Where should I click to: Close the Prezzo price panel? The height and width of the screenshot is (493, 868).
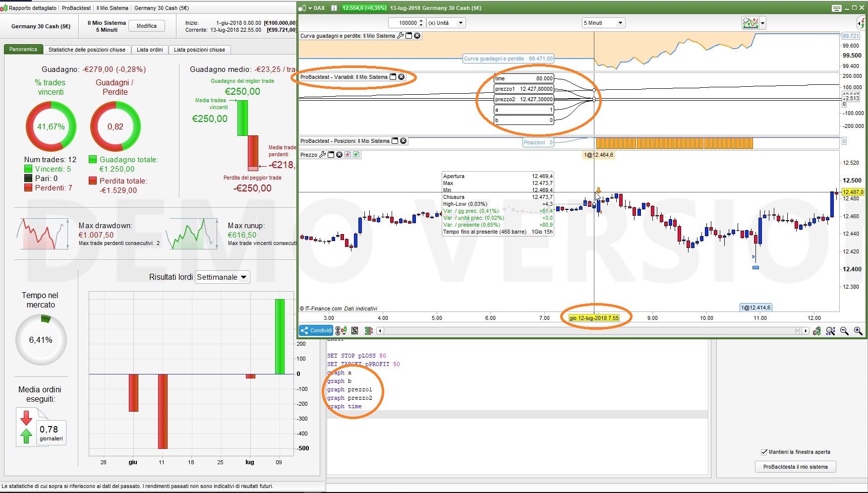pos(340,155)
